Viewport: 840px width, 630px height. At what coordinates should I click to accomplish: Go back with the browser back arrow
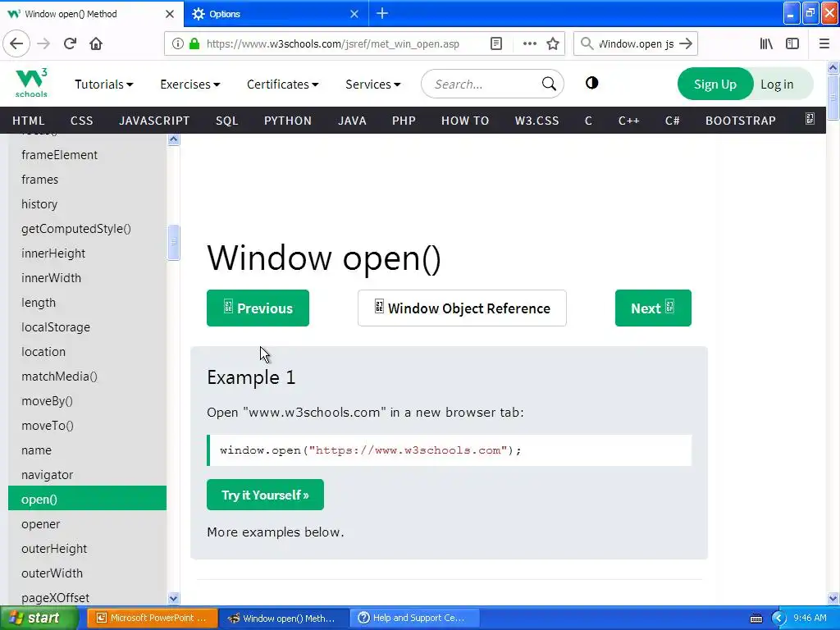16,43
